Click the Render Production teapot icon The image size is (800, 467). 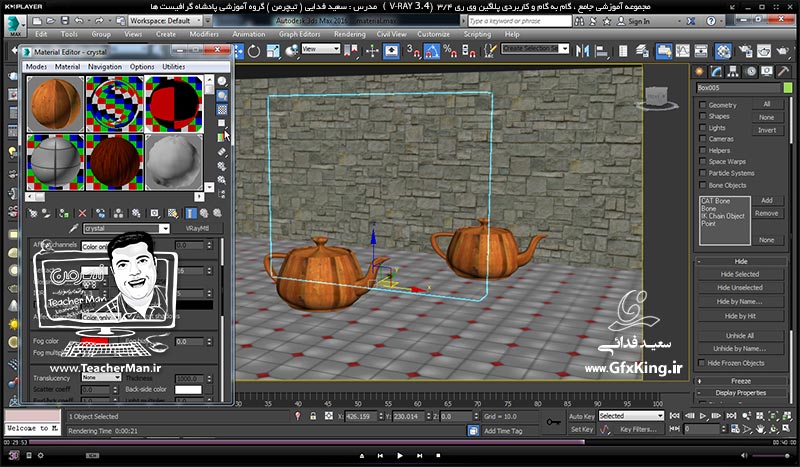click(x=782, y=51)
